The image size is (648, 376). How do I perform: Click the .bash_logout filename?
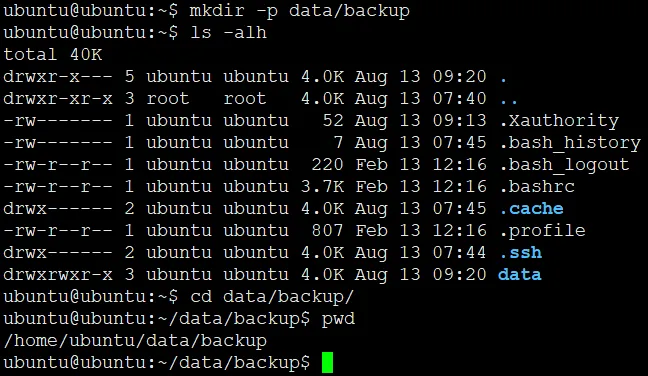564,165
